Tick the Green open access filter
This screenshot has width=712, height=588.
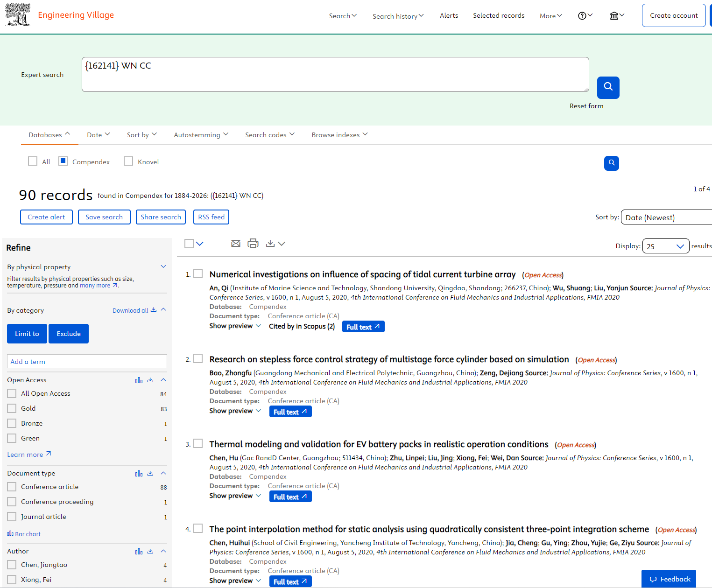[x=12, y=438]
